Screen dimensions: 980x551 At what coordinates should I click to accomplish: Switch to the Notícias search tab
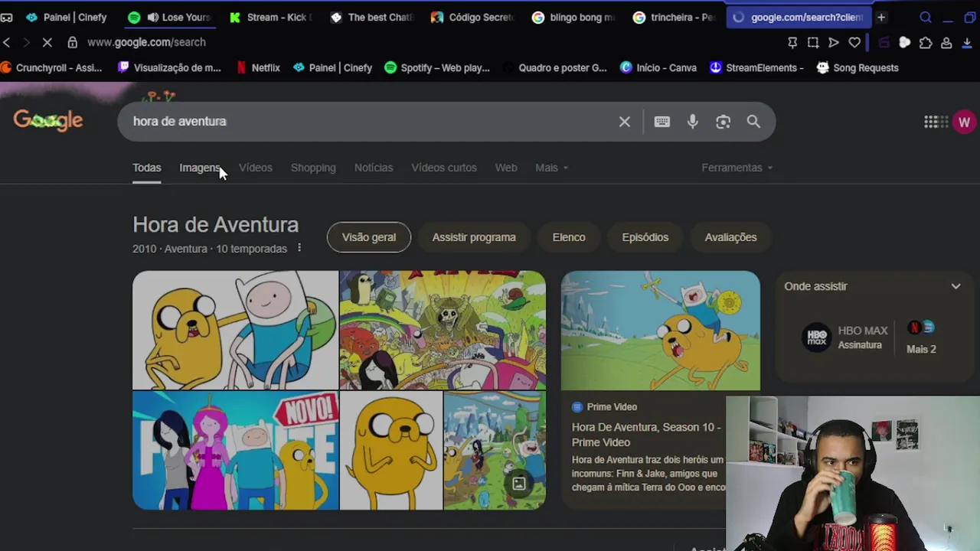pos(374,168)
